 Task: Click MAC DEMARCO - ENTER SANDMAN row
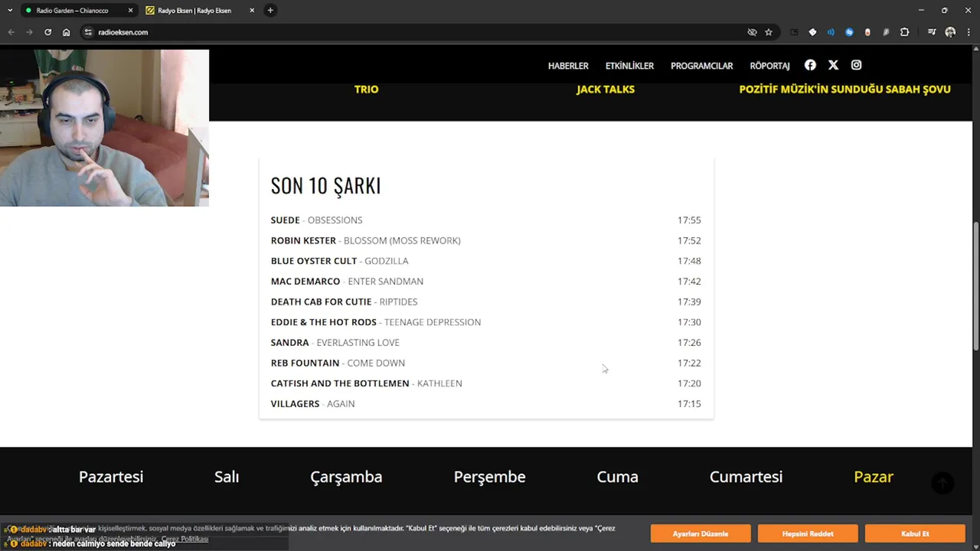(x=486, y=281)
